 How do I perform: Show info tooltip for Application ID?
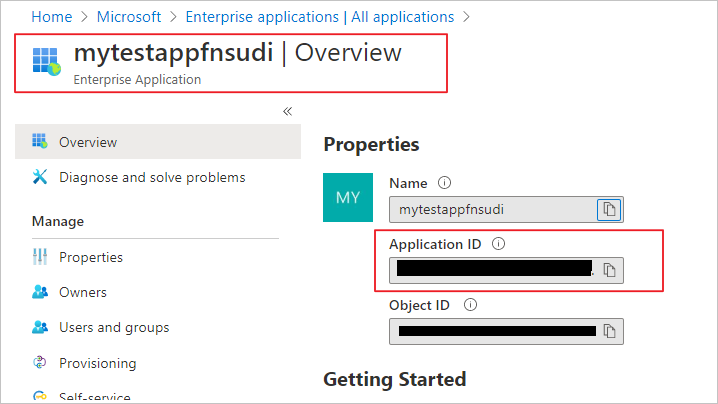pyautogui.click(x=498, y=244)
